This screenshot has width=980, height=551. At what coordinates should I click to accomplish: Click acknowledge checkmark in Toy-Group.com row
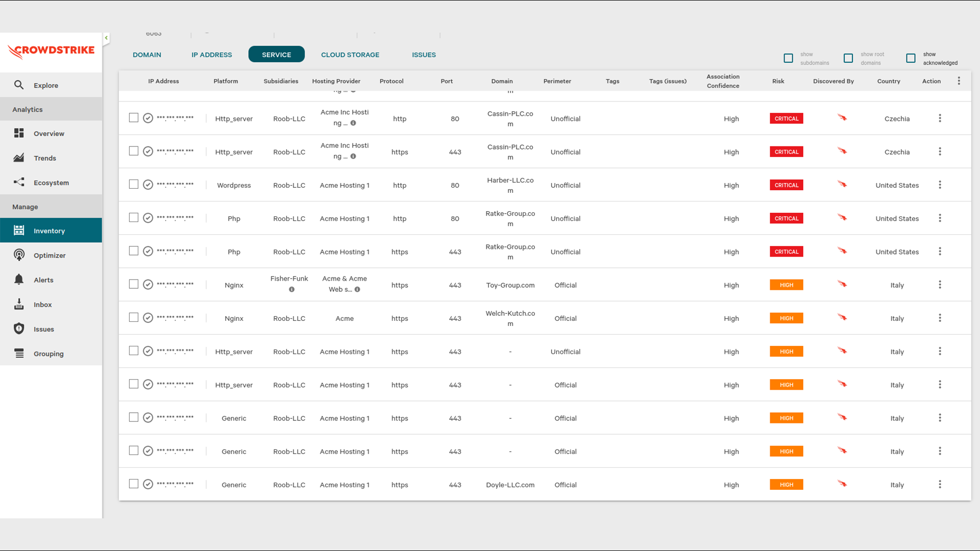click(x=148, y=285)
